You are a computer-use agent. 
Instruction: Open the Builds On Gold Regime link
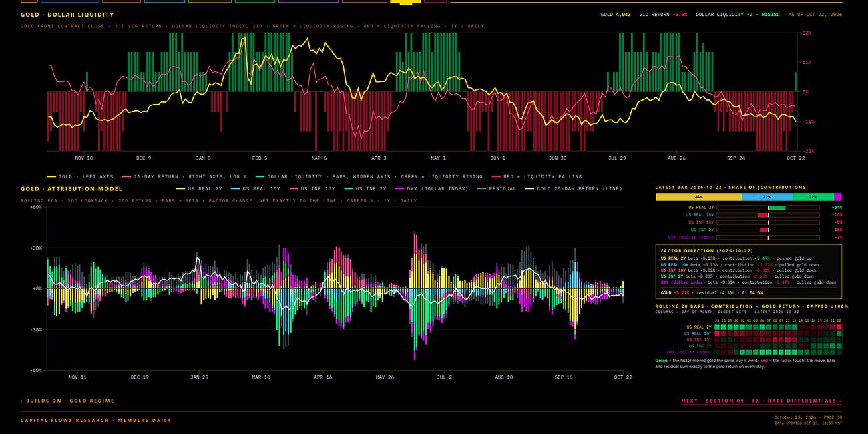(x=67, y=401)
